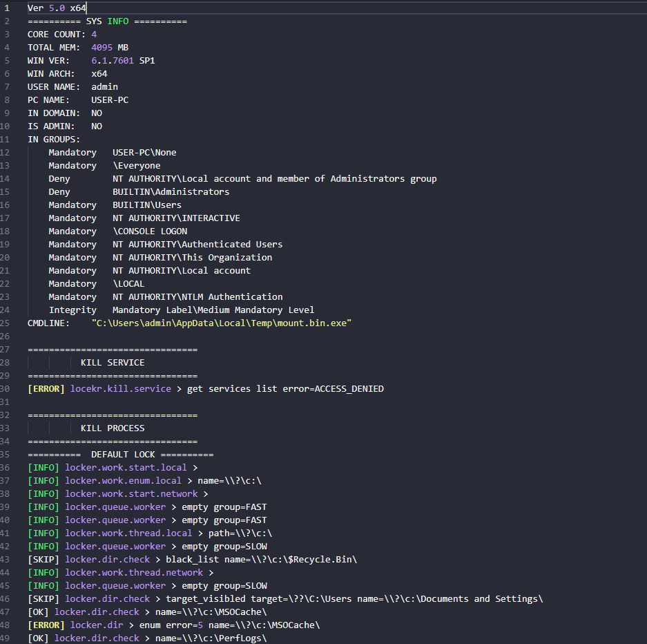Click "NT AUTHORITY\This Organization" entry
This screenshot has width=647, height=644.
[192, 258]
